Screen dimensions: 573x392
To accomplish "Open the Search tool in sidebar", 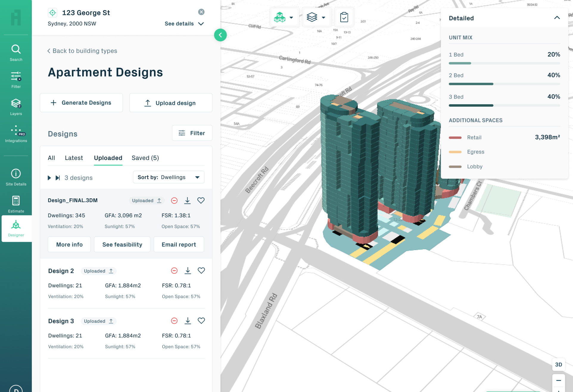I will tap(16, 52).
